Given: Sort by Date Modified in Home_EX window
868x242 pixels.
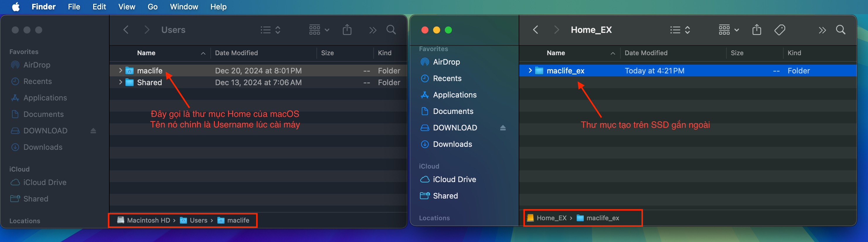Looking at the screenshot, I should click(x=646, y=53).
